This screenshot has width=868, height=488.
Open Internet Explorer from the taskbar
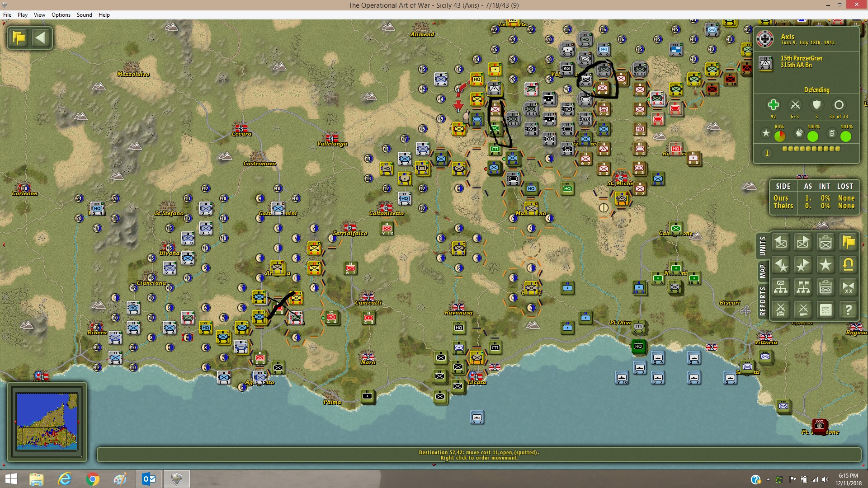[65, 479]
